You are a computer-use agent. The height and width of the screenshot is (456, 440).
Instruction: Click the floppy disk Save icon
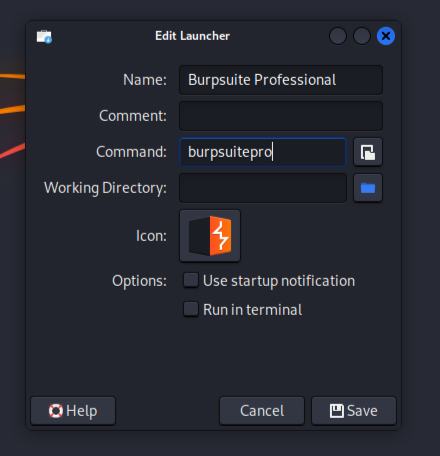pos(337,411)
